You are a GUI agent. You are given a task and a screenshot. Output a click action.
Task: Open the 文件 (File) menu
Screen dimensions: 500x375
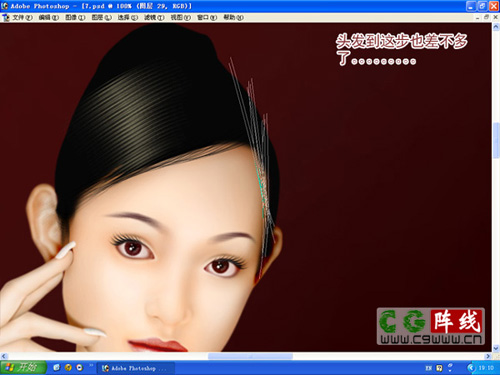22,17
